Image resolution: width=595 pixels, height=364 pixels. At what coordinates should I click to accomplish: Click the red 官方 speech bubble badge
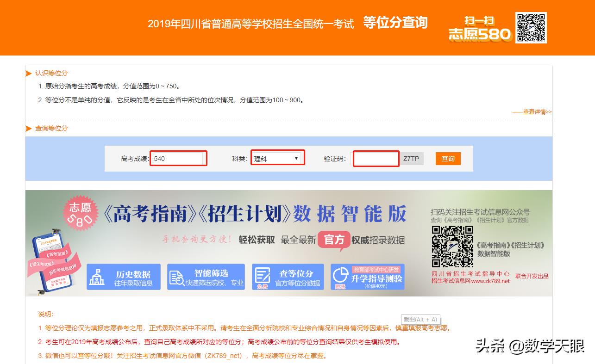[x=334, y=240]
